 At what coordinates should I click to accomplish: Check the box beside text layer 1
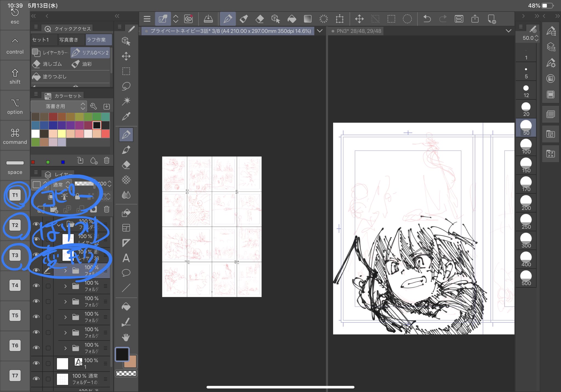[48, 364]
